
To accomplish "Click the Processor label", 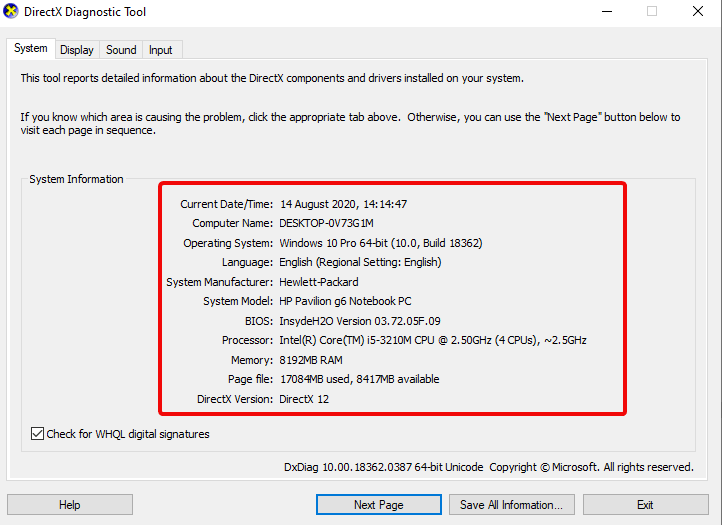I will [x=248, y=340].
